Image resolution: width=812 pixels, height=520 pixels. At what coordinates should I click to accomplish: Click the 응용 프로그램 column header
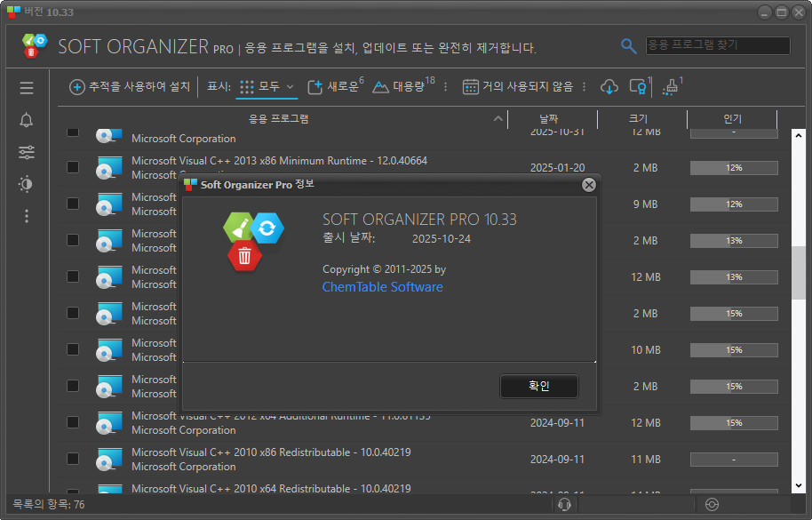[279, 118]
